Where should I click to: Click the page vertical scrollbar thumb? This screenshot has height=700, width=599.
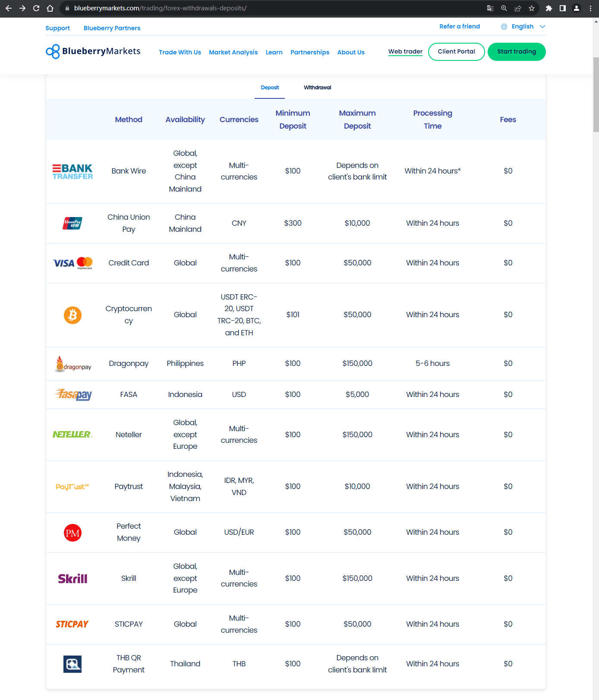tap(596, 94)
